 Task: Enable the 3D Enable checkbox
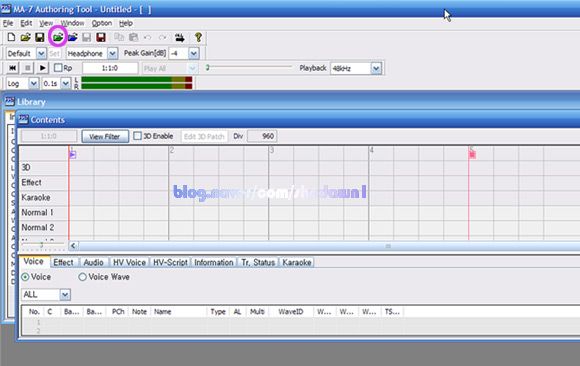pyautogui.click(x=137, y=136)
